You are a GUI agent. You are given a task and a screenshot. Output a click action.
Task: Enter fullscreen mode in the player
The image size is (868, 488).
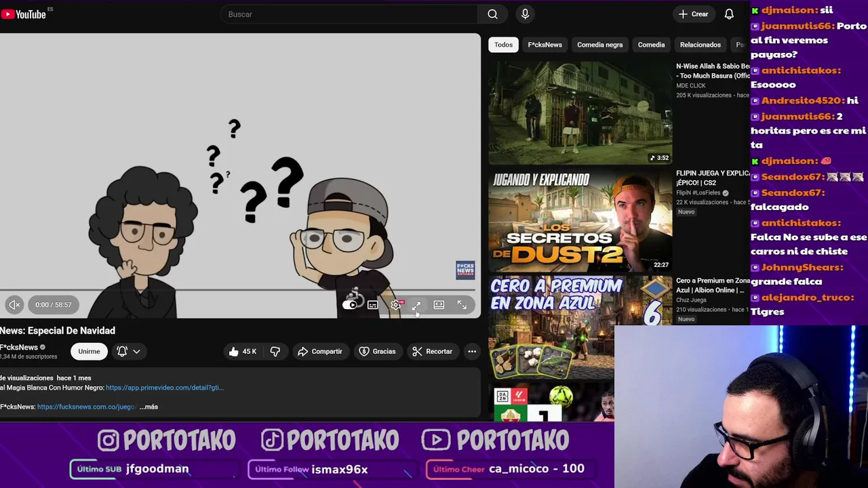[462, 305]
